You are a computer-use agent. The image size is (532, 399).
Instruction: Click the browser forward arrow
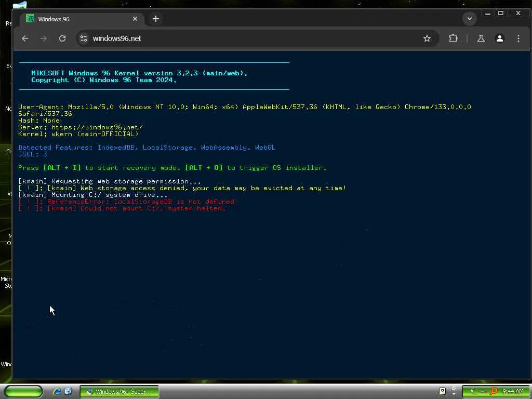[44, 38]
